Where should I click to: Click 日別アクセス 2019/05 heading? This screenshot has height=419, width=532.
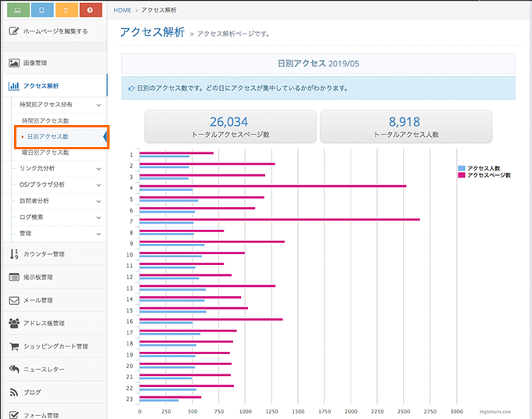coord(318,64)
